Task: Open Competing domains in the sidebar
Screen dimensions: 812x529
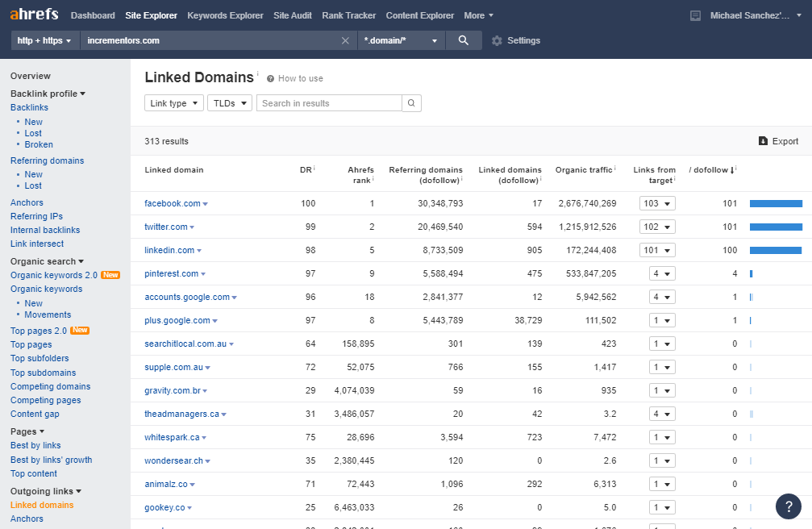Action: pos(50,386)
